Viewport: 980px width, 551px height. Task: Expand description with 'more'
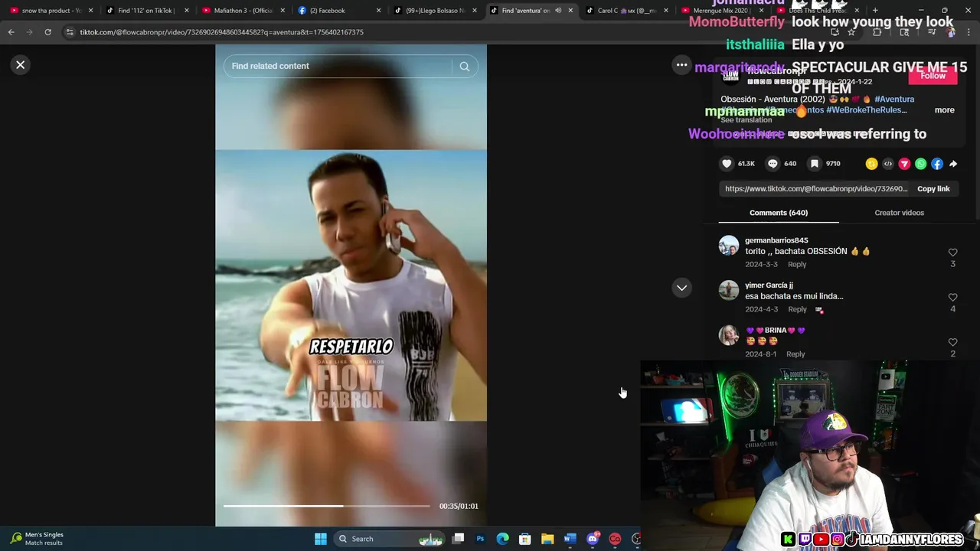(944, 110)
